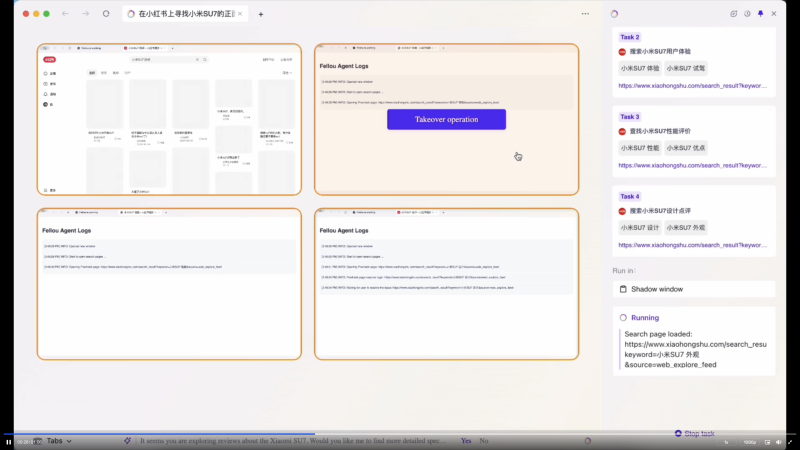This screenshot has width=800, height=450.
Task: Click the Running status indicator
Action: click(x=639, y=318)
